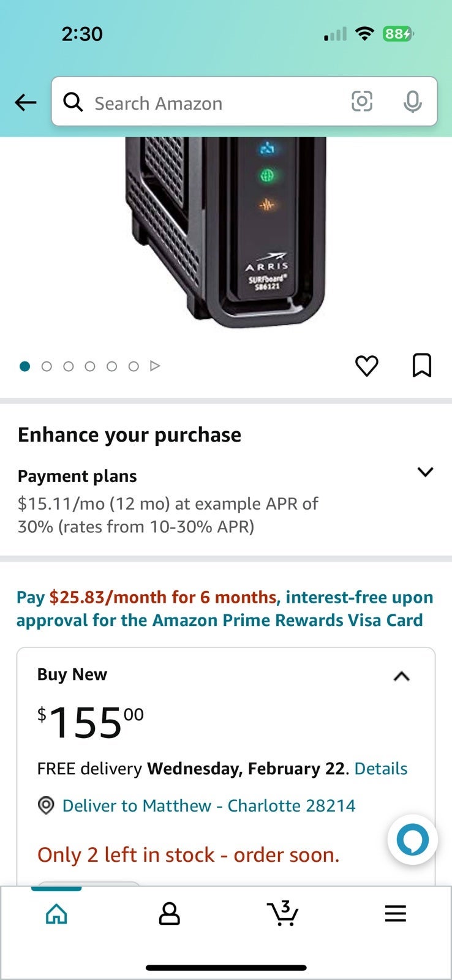Expand the Payment plans chevron
Image resolution: width=452 pixels, height=980 pixels.
click(425, 472)
